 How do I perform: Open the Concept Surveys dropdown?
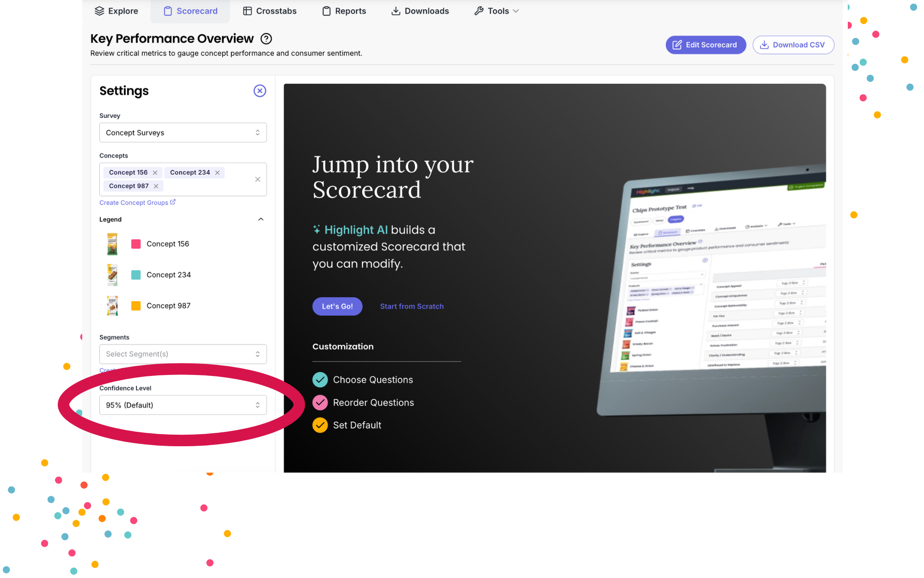[x=183, y=133]
